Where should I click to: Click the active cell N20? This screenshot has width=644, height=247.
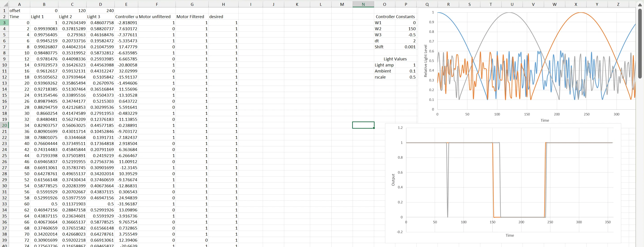(363, 125)
